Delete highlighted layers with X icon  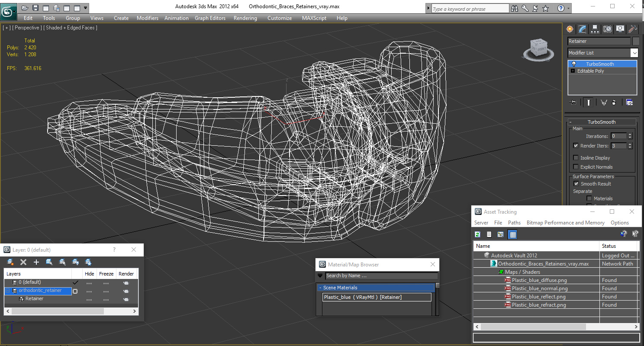click(23, 262)
